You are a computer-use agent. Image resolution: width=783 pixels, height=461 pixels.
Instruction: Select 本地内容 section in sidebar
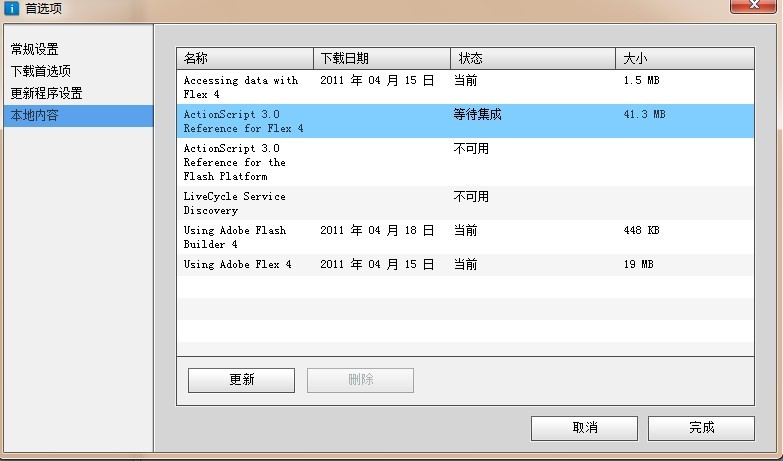coord(78,115)
